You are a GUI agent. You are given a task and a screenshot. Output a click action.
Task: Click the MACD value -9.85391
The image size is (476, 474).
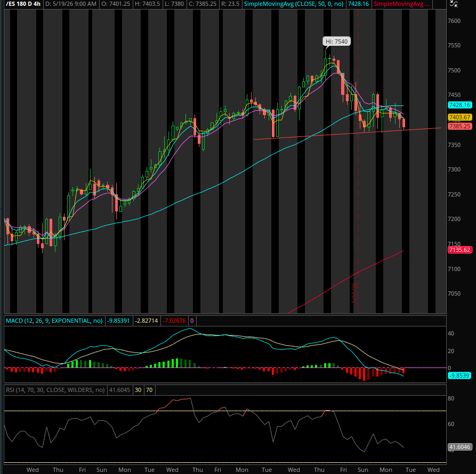pos(119,321)
